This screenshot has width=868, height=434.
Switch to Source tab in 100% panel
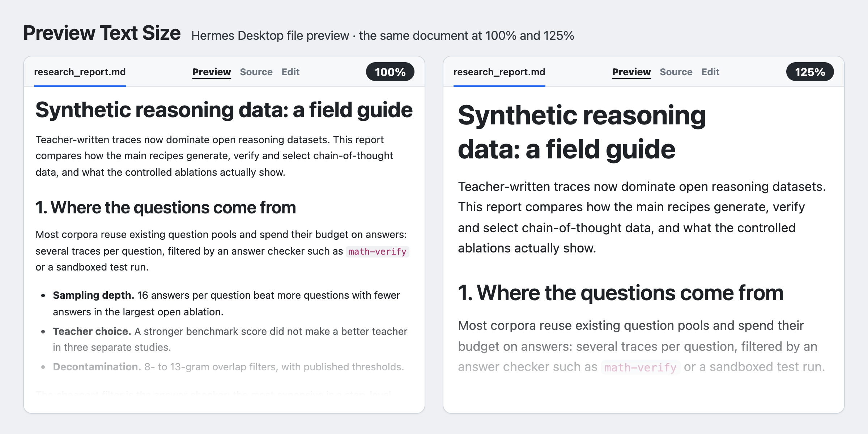256,72
